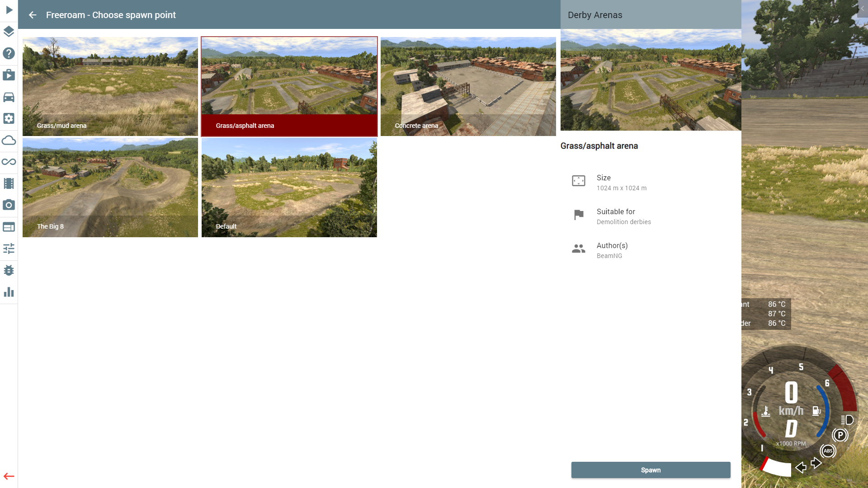Screen dimensions: 868x488
Task: Open the layers icon in the sidebar
Action: pyautogui.click(x=9, y=32)
